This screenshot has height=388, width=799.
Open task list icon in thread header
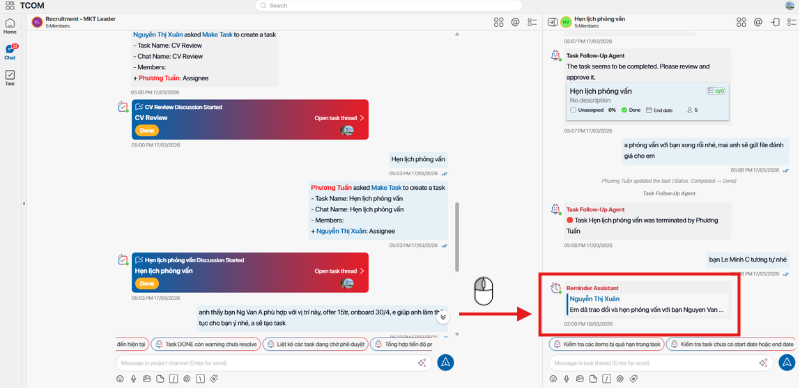pyautogui.click(x=790, y=22)
